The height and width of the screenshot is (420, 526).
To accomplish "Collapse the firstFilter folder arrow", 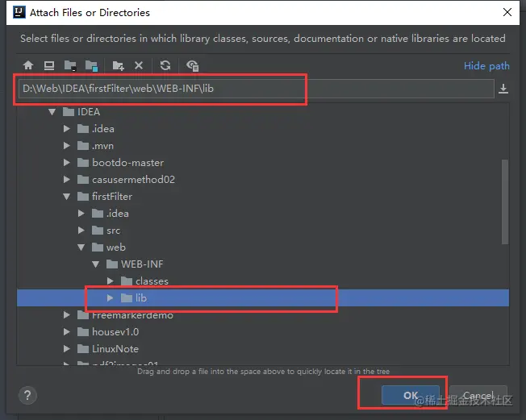I will pyautogui.click(x=66, y=197).
